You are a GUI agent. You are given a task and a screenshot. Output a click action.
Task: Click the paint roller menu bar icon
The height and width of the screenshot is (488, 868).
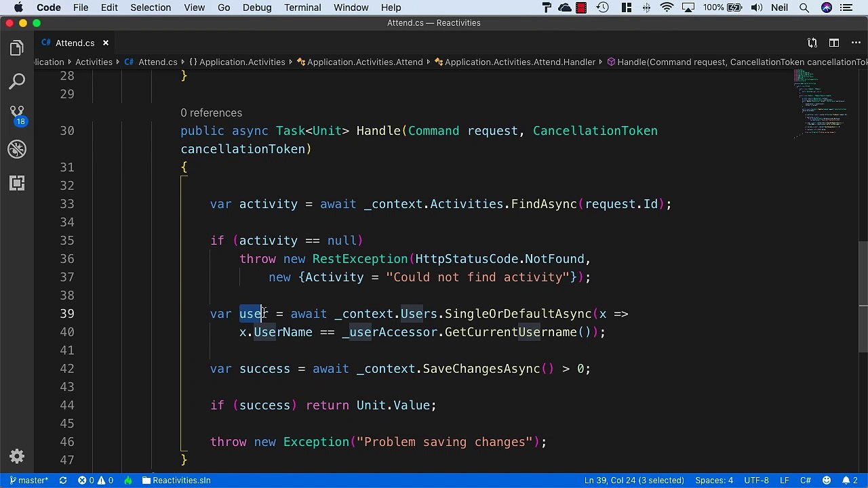tap(547, 7)
